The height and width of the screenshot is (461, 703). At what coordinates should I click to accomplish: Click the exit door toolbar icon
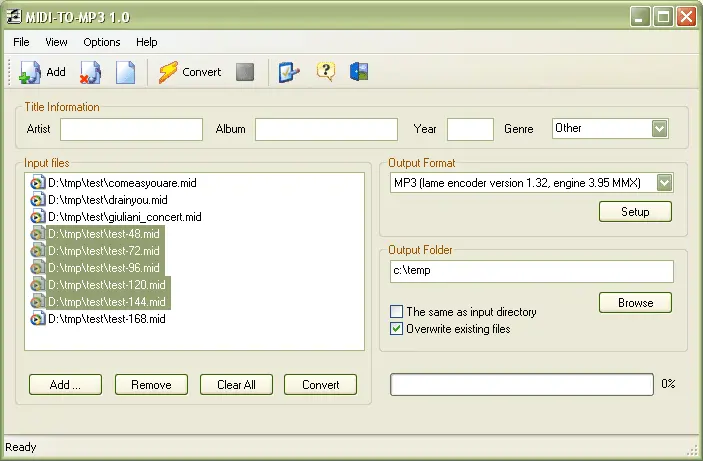pos(359,72)
